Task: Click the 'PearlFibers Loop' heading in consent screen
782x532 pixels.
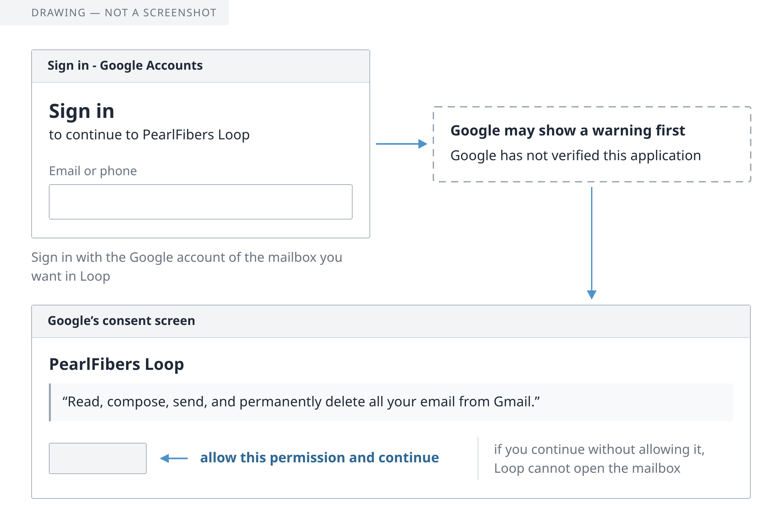Action: tap(116, 365)
